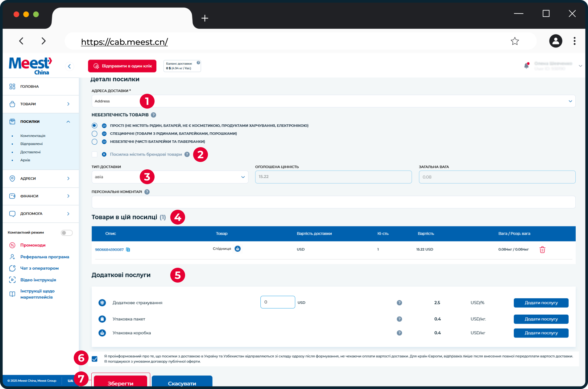Viewport: 588px width, 389px height.
Task: Click the notification bell icon
Action: coord(527,65)
